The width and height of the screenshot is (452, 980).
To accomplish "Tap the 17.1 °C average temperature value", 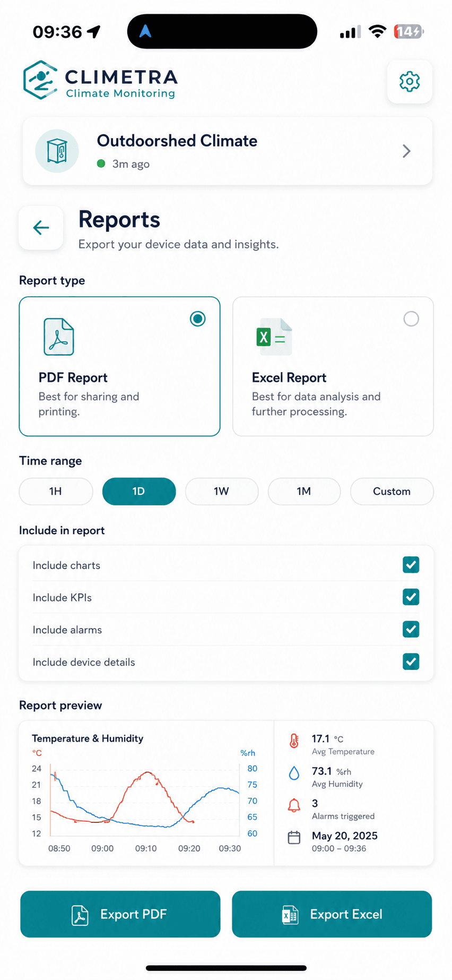I will (327, 738).
